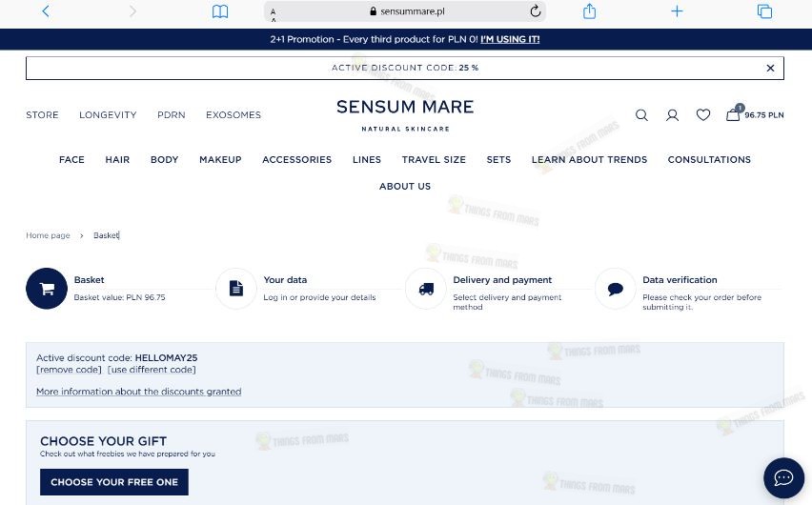Open the ACCESSORIES category

tap(296, 159)
